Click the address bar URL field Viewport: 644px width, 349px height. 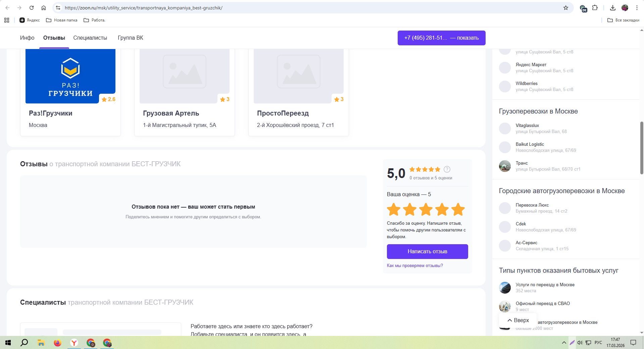click(x=312, y=8)
